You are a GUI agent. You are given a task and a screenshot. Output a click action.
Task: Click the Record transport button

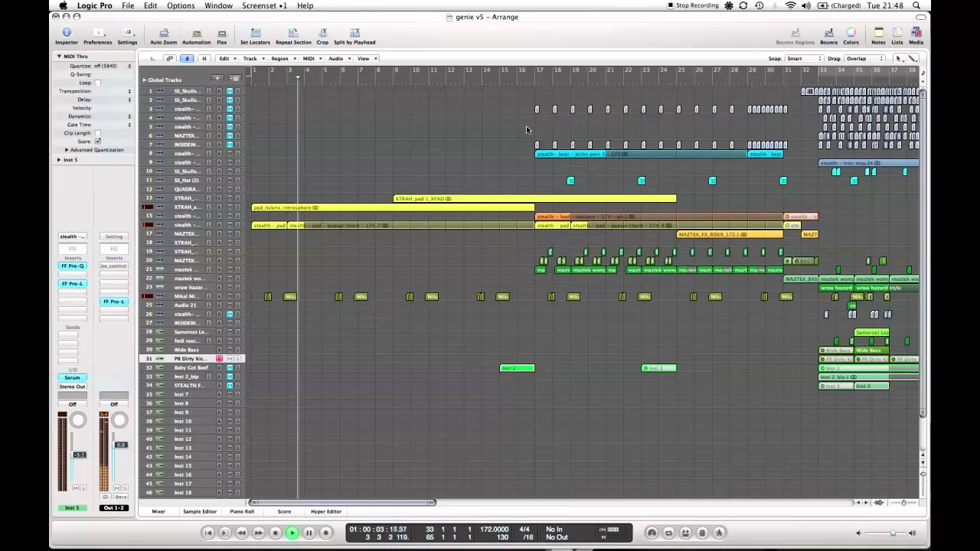tap(325, 533)
